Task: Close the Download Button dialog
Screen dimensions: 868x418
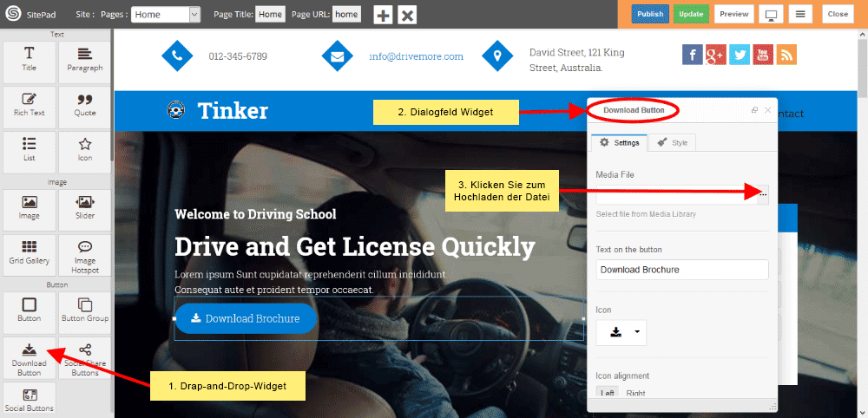Action: coord(768,110)
